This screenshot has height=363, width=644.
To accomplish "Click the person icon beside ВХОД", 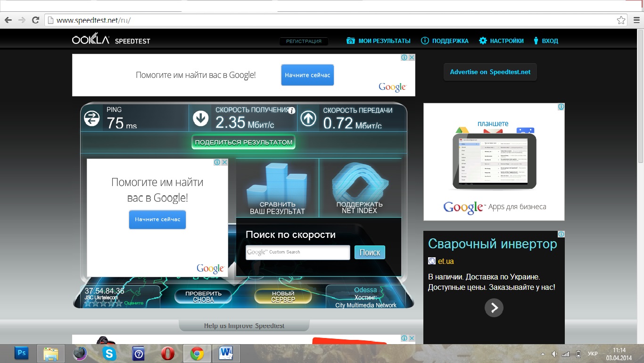I will (536, 41).
